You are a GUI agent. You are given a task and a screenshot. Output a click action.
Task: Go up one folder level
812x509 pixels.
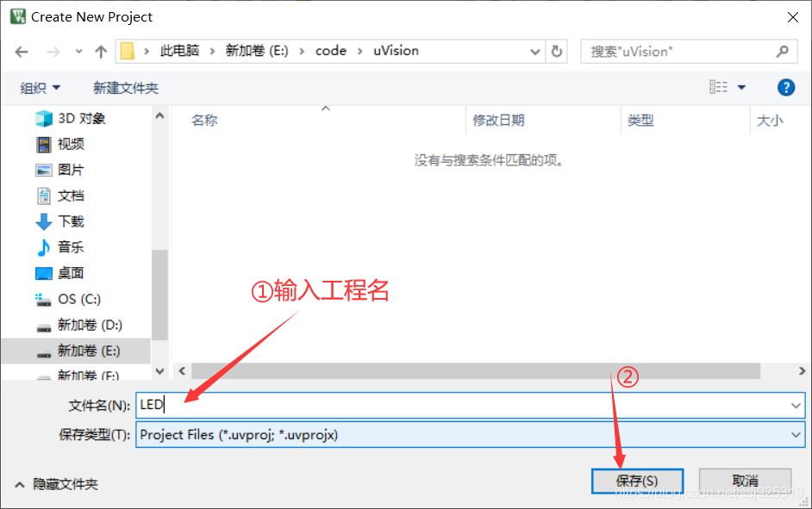pyautogui.click(x=101, y=52)
